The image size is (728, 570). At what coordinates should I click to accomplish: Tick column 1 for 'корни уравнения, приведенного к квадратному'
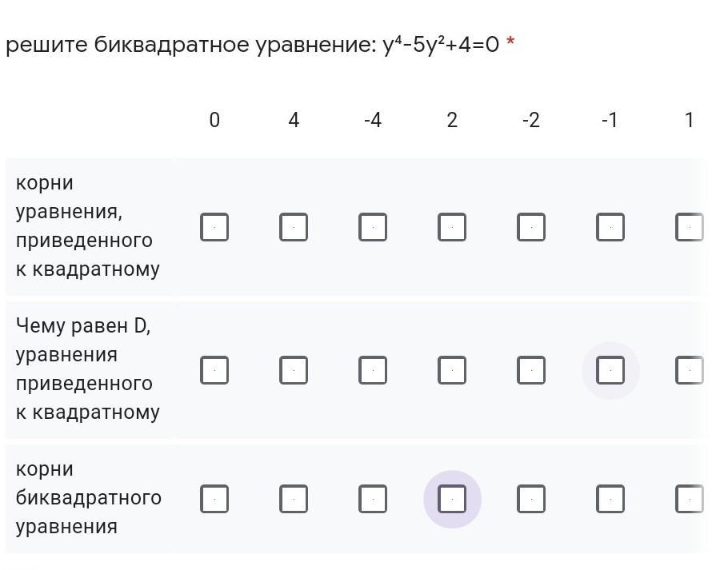coord(689,228)
